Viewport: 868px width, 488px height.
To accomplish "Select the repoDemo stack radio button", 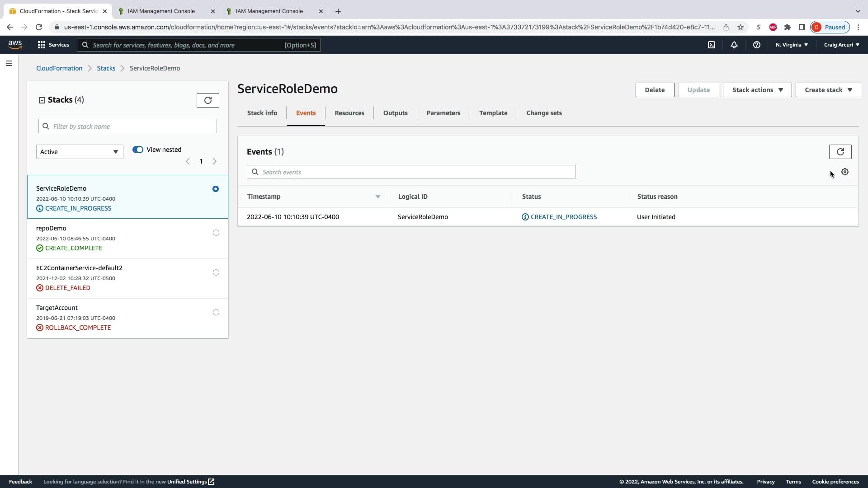I will (216, 233).
